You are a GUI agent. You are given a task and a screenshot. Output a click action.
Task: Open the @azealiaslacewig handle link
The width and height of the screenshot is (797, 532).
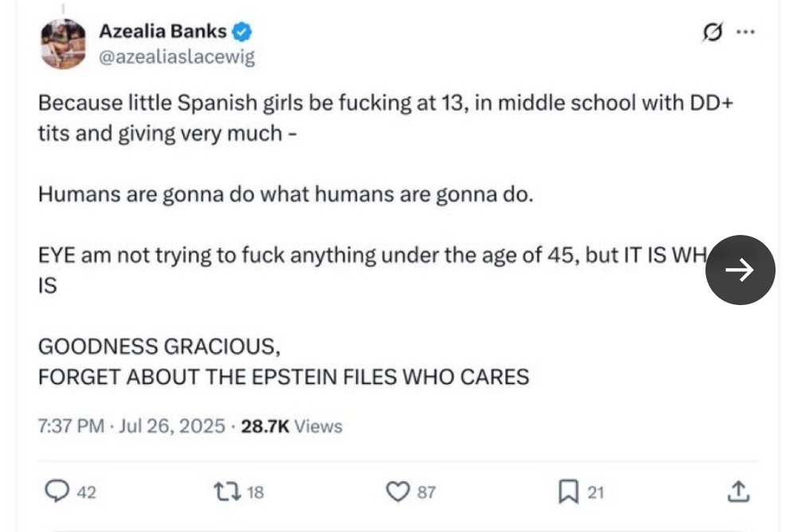point(177,57)
